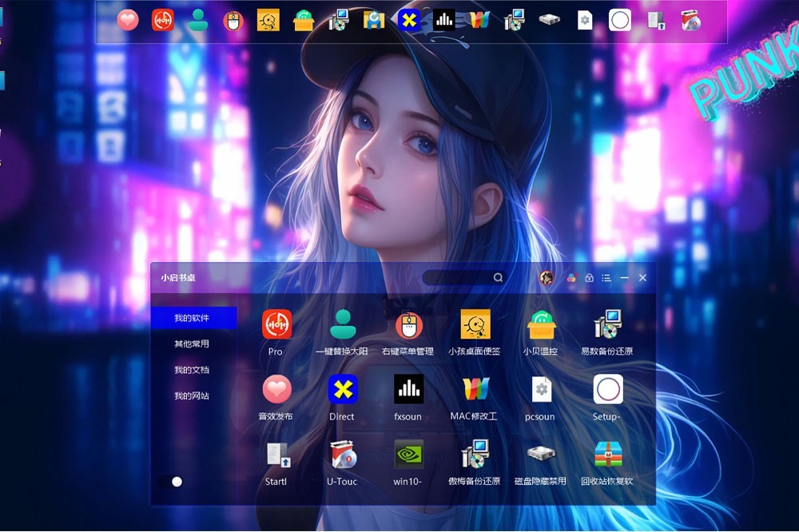799x532 pixels.
Task: Open 回收站恢复软 archive icon
Action: click(607, 455)
